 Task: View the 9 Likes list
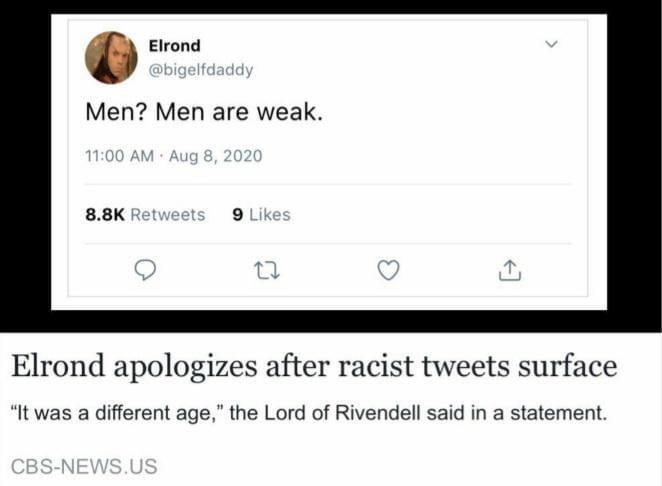[x=260, y=214]
